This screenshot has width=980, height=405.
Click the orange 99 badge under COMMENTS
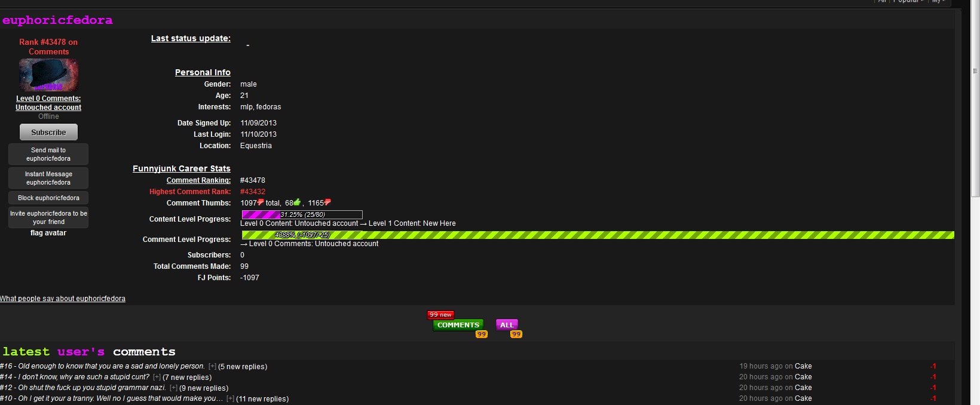[481, 335]
